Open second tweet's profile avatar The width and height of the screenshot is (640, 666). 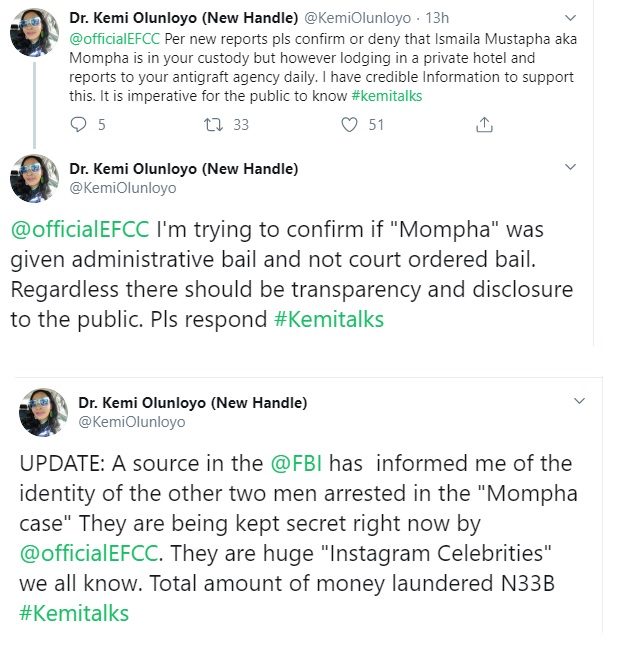33,178
